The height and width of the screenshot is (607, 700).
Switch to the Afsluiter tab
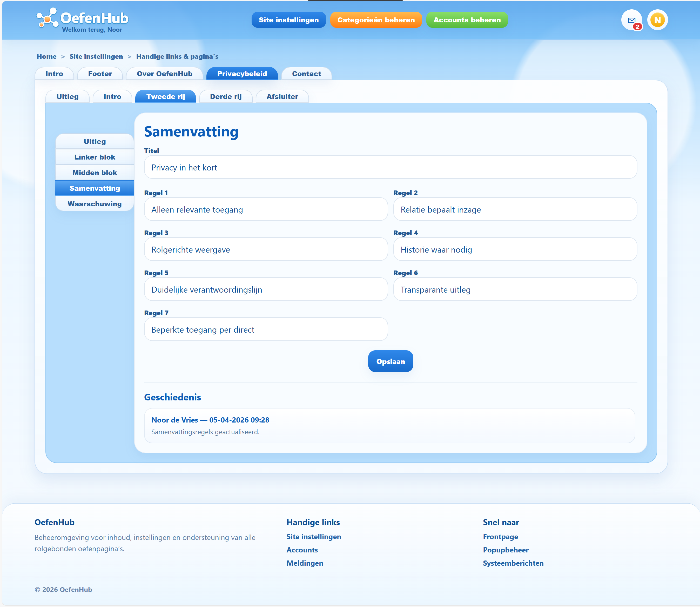pyautogui.click(x=282, y=97)
